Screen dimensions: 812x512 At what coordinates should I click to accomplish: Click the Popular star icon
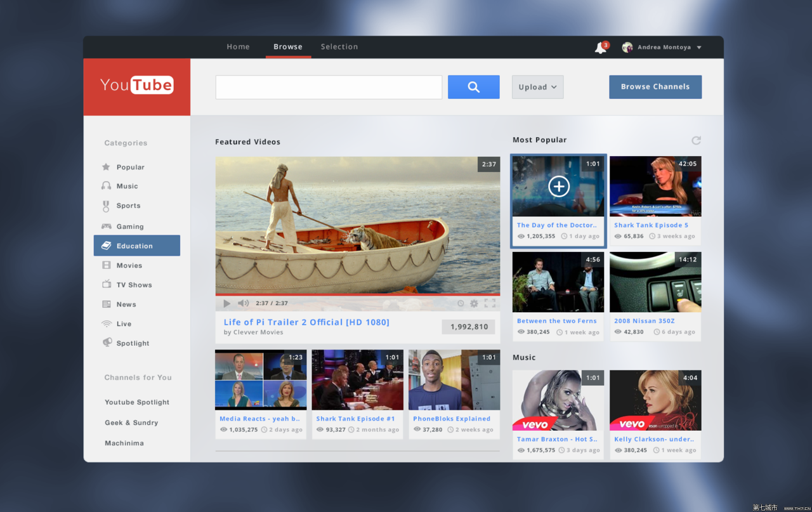[x=106, y=167]
